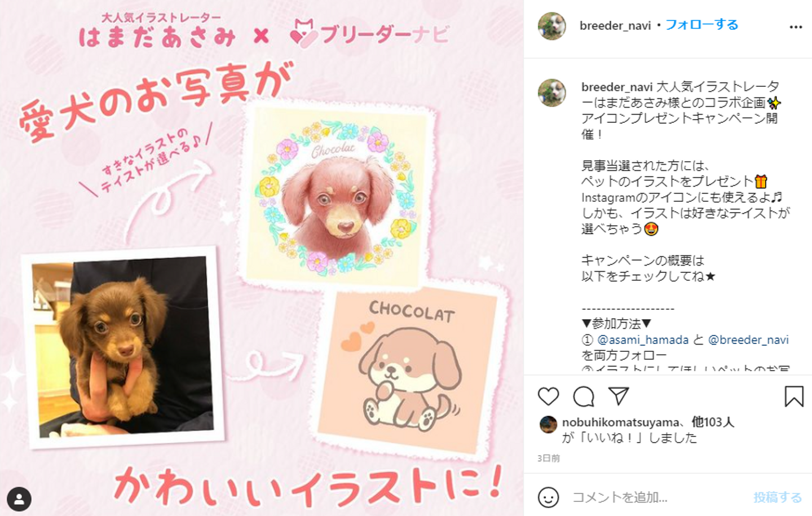
Task: Open @asami_hamada mention link
Action: [x=643, y=340]
